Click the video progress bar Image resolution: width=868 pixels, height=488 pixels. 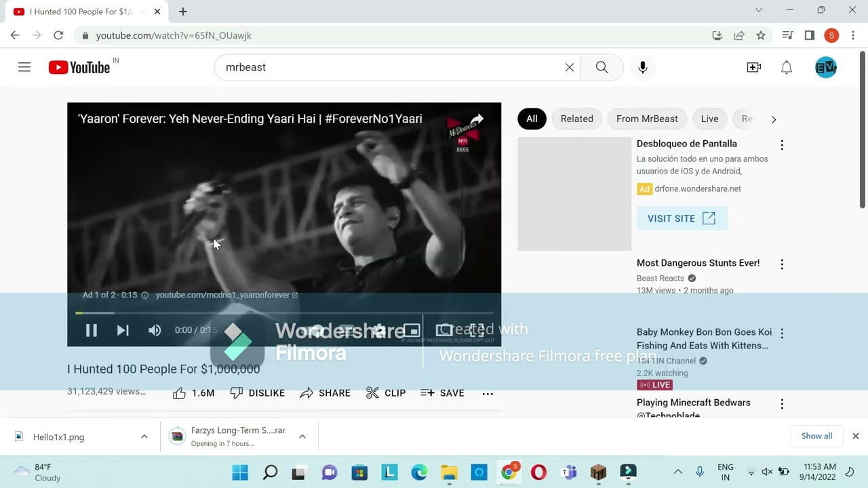pyautogui.click(x=284, y=313)
